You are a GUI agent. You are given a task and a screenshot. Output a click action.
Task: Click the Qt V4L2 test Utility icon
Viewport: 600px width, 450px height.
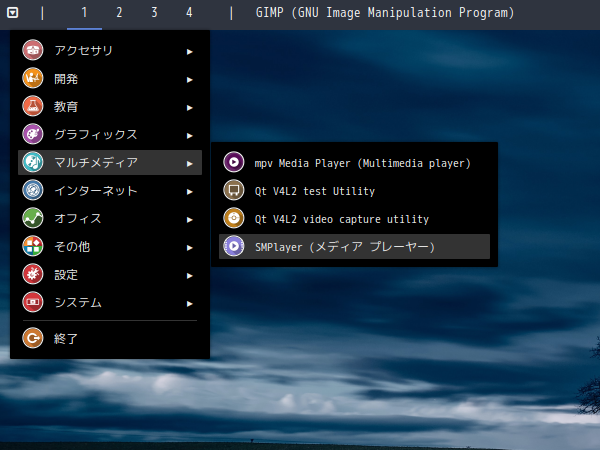coord(234,190)
